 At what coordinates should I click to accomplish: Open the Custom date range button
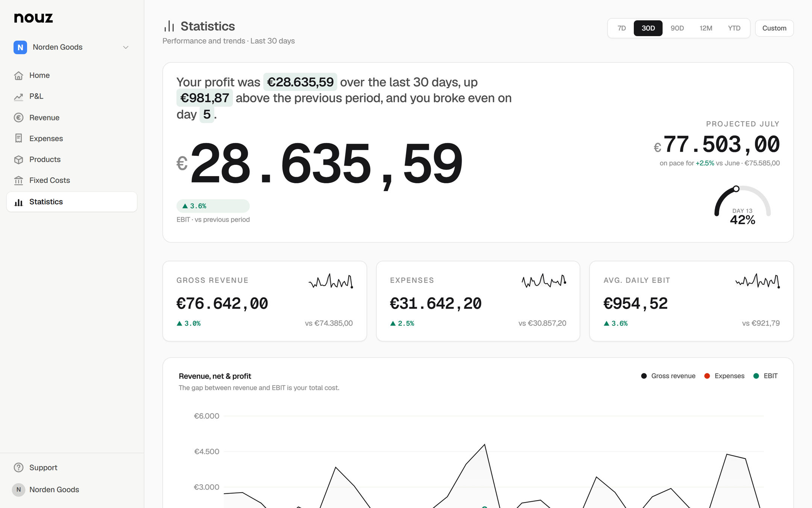[774, 28]
